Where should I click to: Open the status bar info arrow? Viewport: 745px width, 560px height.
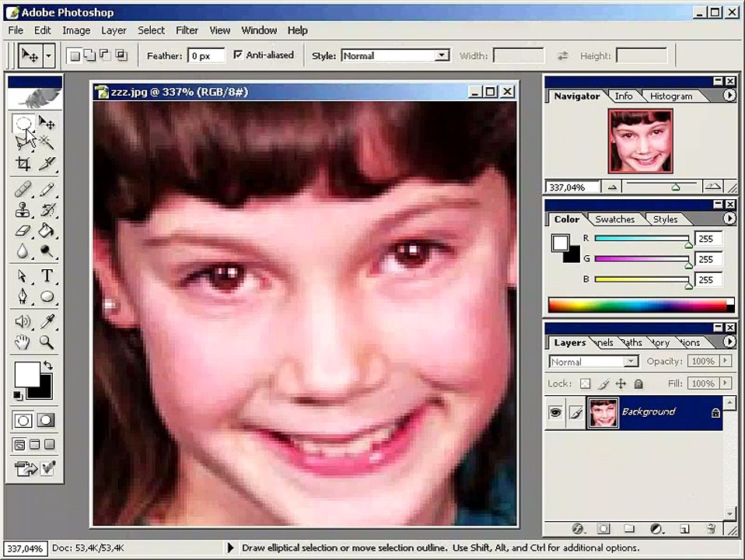230,548
